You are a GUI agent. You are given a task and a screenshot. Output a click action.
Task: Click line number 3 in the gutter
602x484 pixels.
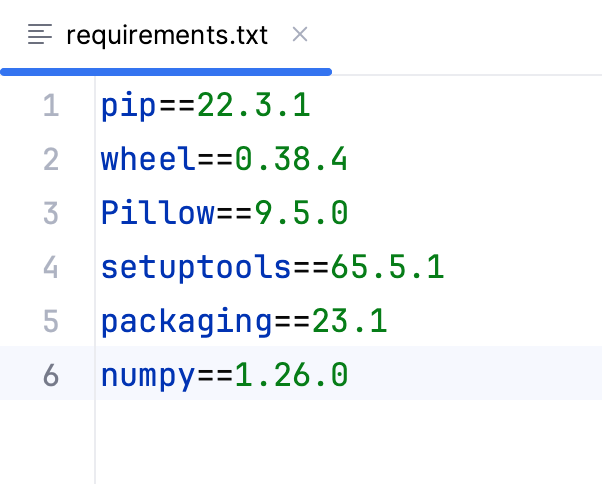click(x=51, y=213)
